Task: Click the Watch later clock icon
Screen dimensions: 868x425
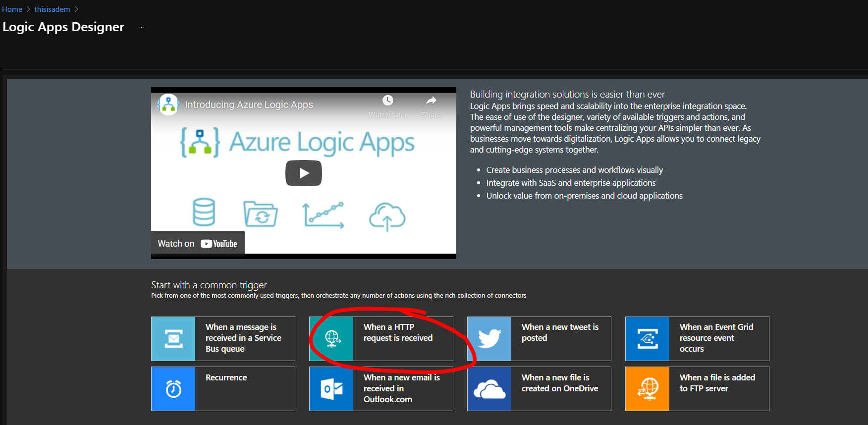Action: [388, 101]
